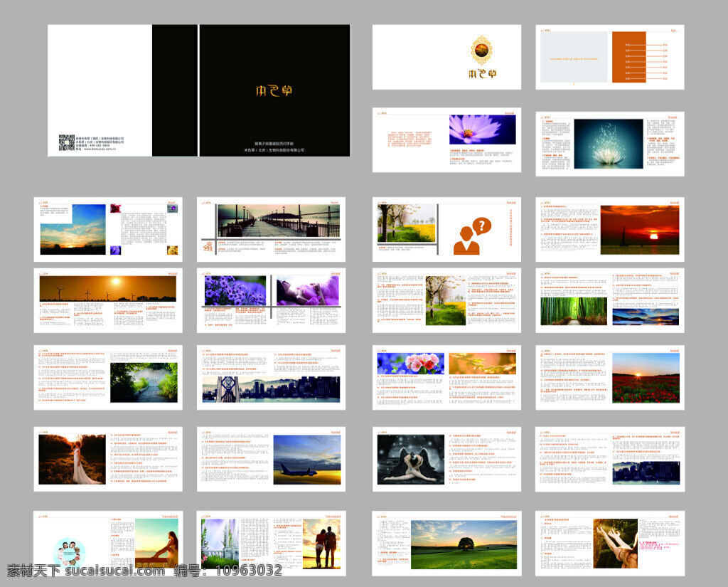
Task: Click the circular family illustration
Action: click(x=69, y=553)
